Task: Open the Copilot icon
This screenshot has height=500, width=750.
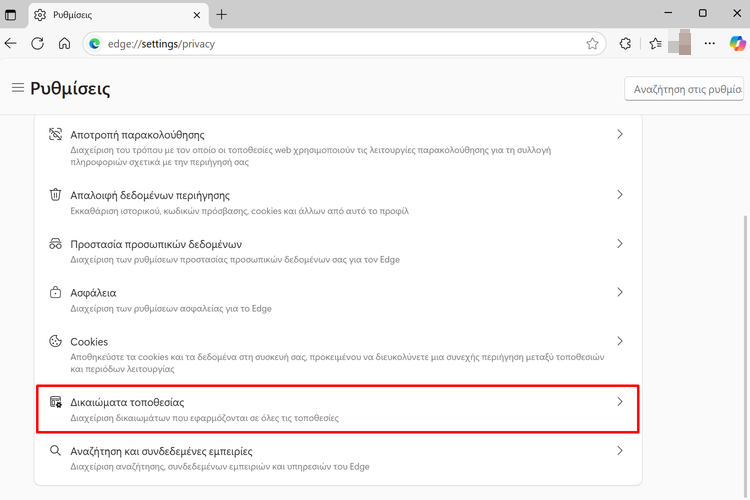Action: (x=737, y=44)
